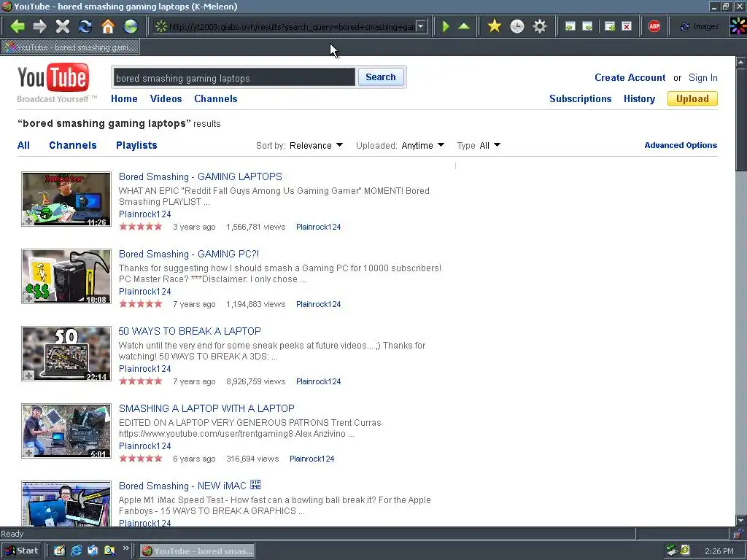Click Plainrock124 link after 8,926,759 views
The image size is (747, 560).
click(x=318, y=381)
